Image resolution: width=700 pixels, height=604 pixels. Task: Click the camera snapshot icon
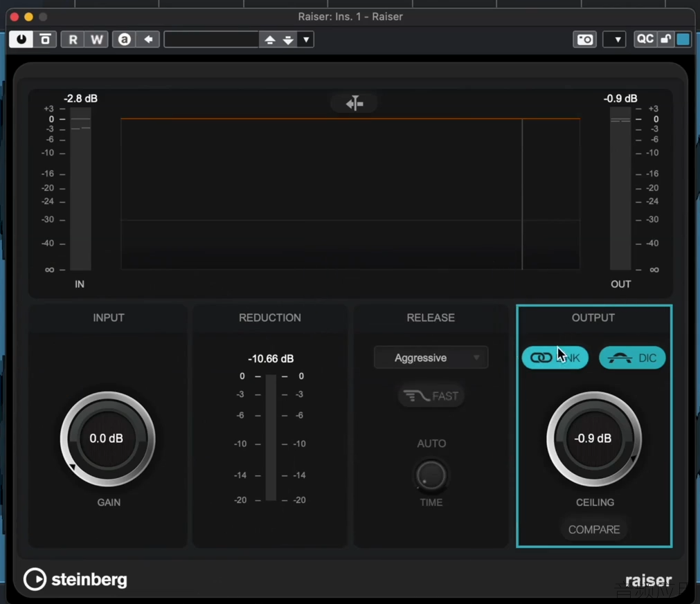(x=585, y=39)
